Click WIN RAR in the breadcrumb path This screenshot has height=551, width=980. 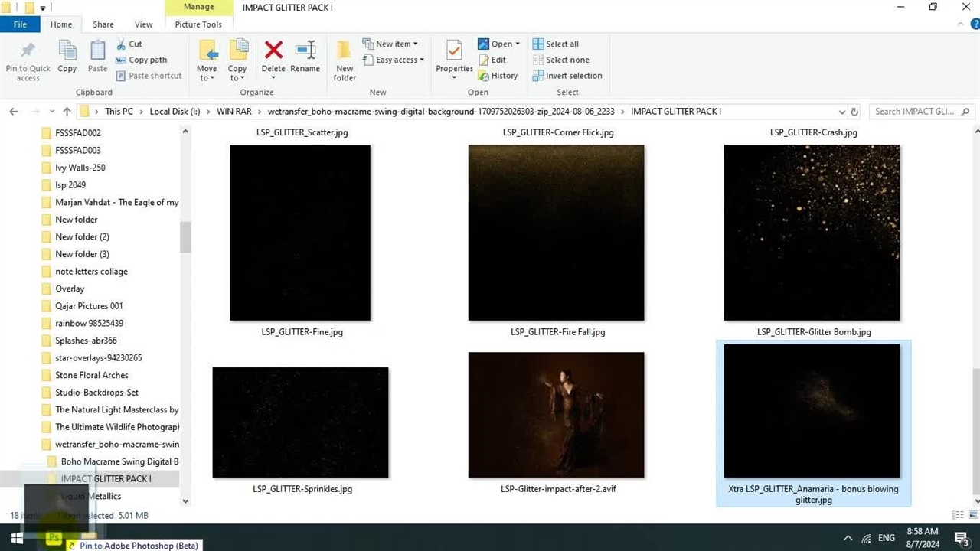[234, 112]
